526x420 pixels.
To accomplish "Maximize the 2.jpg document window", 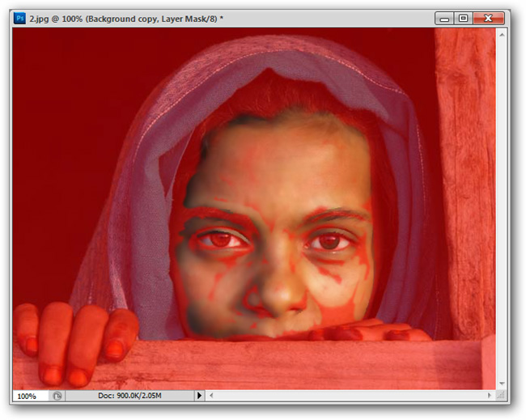I will [x=463, y=19].
